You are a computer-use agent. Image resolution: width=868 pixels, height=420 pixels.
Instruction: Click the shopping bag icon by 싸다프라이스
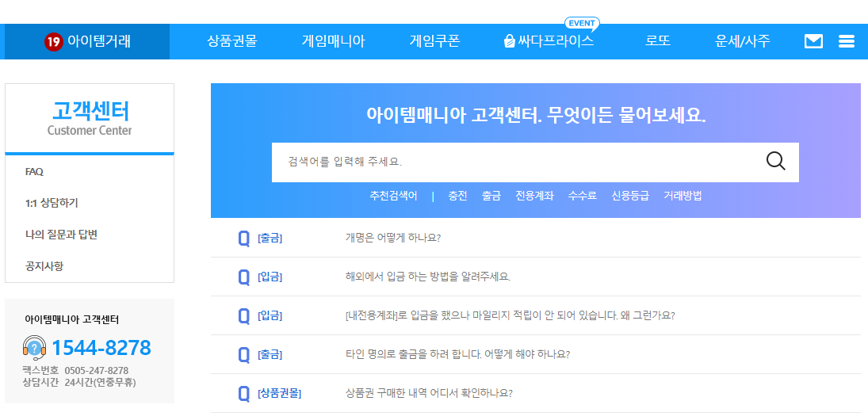click(509, 41)
